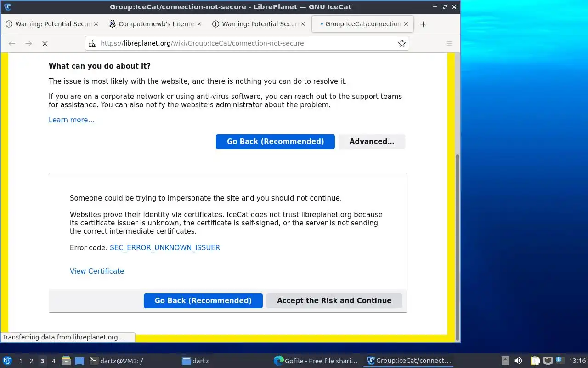Switch to workspace 1
The image size is (588, 368).
click(x=20, y=361)
